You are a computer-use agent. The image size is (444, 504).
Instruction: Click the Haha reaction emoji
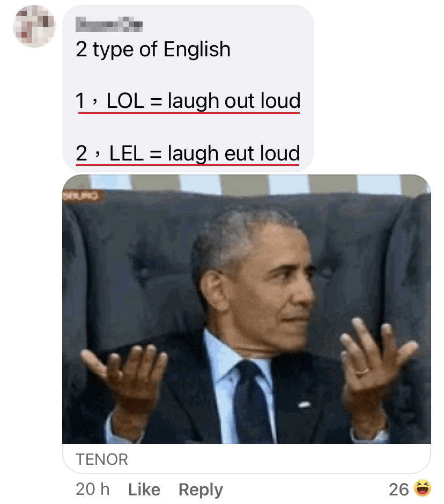(422, 488)
